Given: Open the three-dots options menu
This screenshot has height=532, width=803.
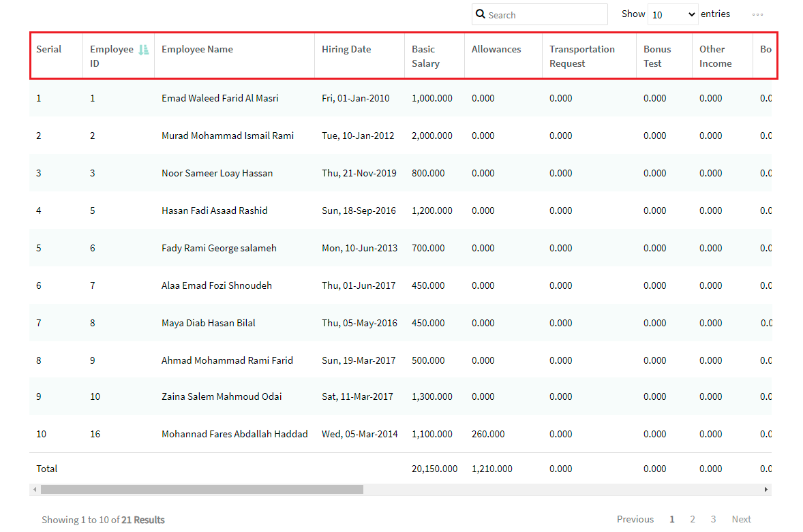Looking at the screenshot, I should click(x=757, y=14).
